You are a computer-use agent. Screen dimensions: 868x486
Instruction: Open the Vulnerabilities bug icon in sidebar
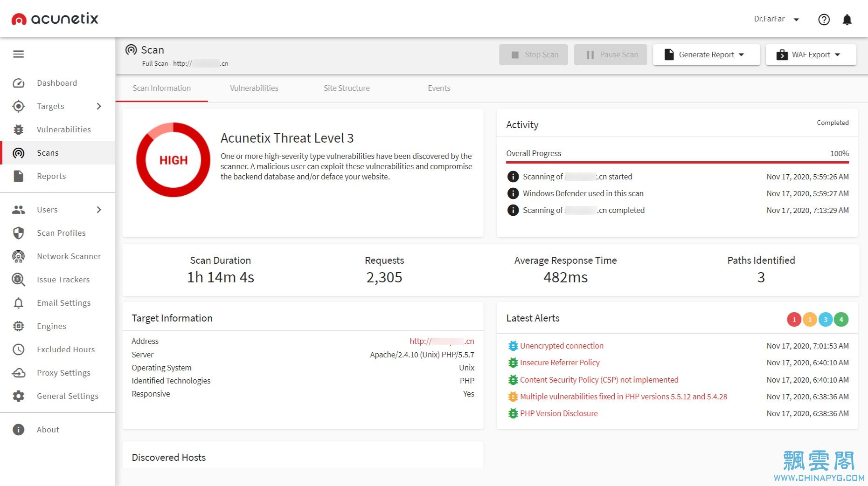coord(19,130)
